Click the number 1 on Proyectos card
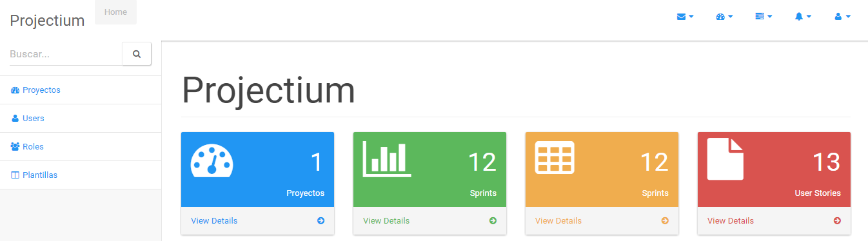Viewport: 868px width, 241px height. point(316,162)
